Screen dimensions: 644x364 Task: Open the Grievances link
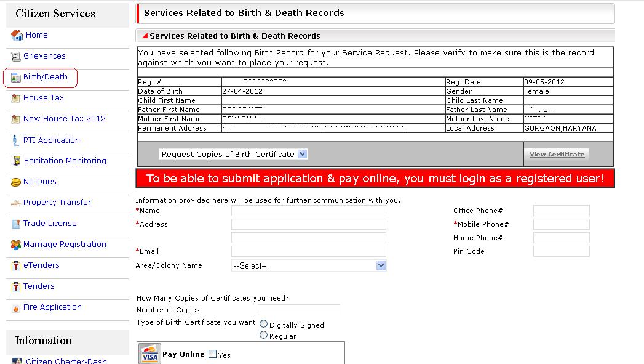44,56
